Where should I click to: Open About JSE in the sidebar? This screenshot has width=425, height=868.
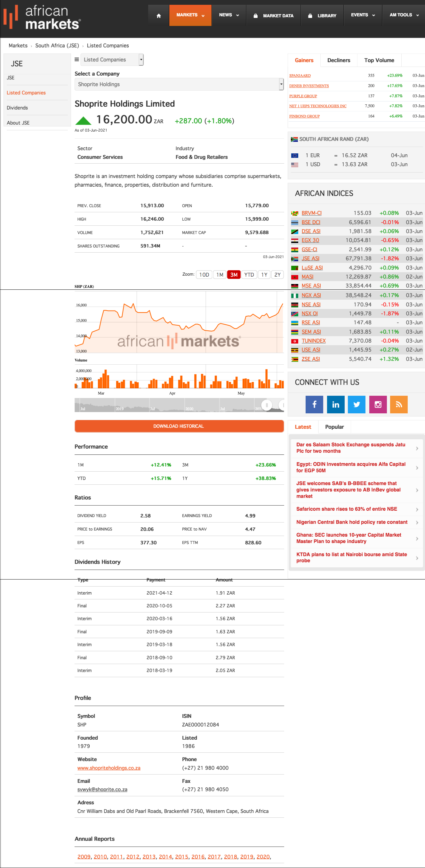[x=18, y=123]
